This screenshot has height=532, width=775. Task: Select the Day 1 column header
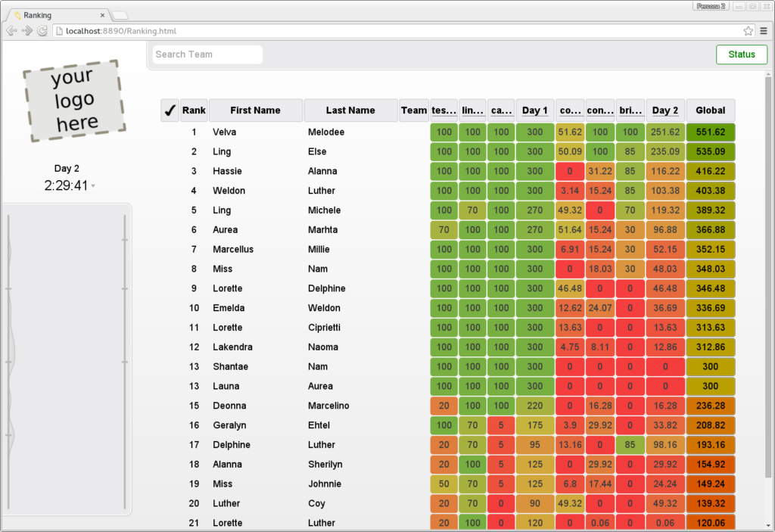pos(534,110)
